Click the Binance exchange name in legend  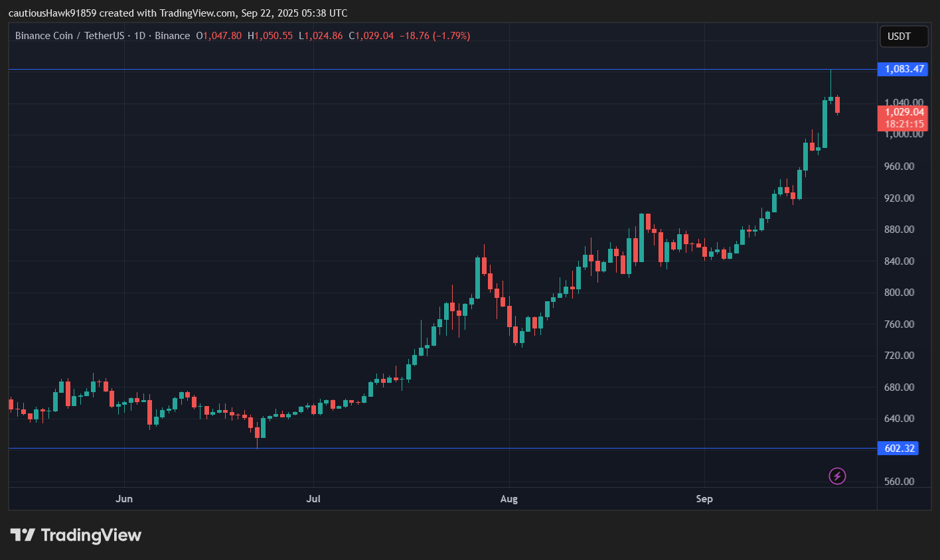click(173, 36)
